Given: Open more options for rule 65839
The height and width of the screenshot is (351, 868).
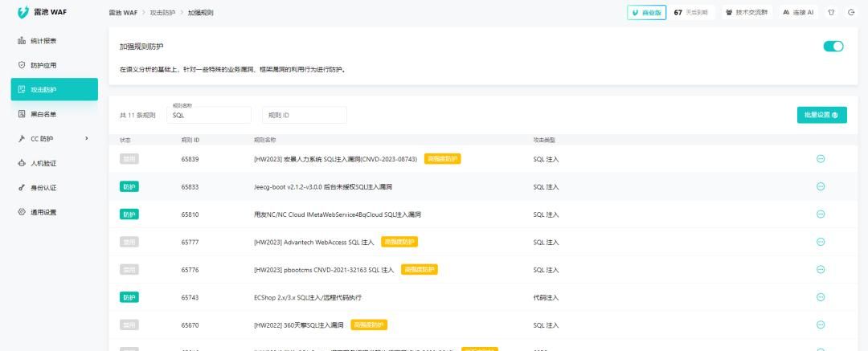Looking at the screenshot, I should tap(821, 159).
